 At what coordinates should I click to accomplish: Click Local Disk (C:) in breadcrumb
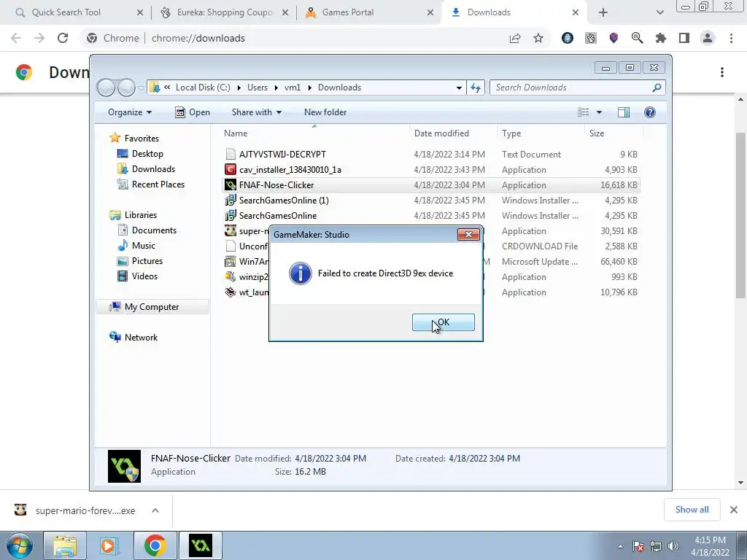[x=203, y=87]
